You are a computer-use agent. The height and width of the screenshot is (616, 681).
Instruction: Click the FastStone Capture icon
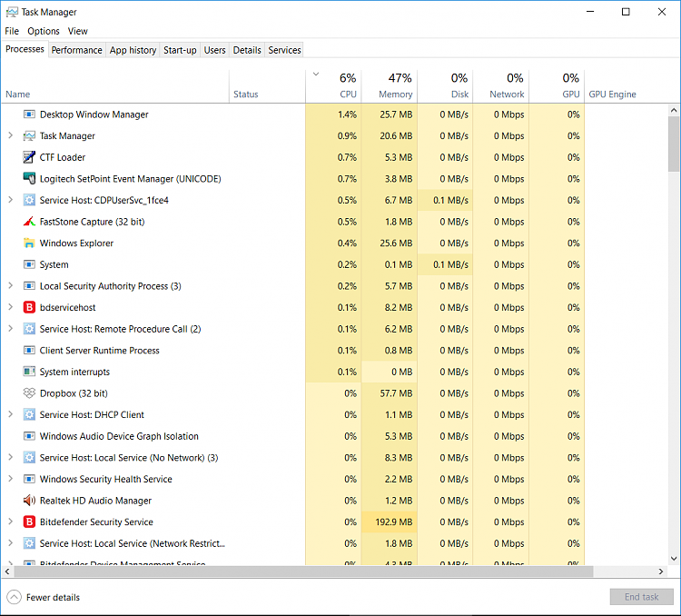click(x=29, y=222)
